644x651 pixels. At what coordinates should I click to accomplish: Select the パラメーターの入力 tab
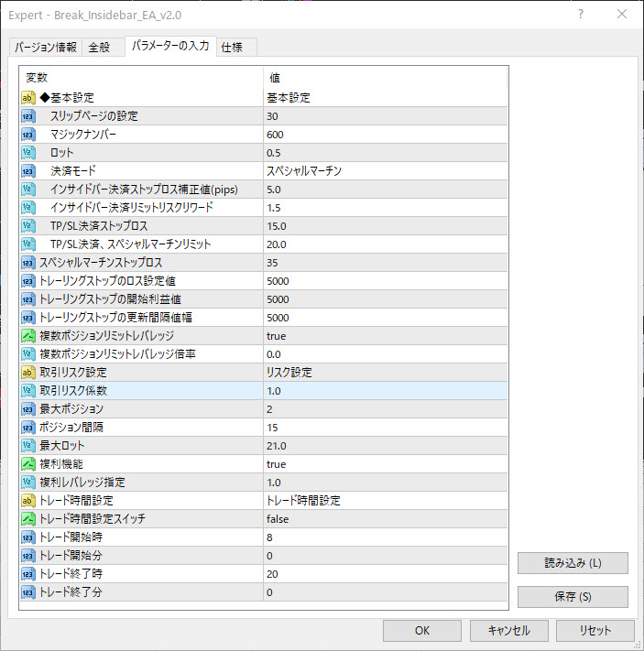(x=170, y=46)
